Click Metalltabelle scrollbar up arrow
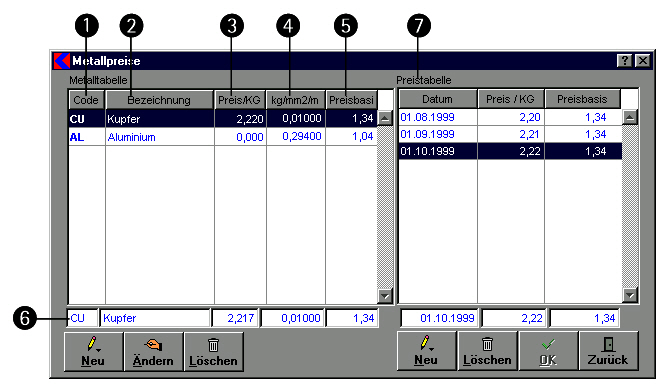 pos(385,118)
